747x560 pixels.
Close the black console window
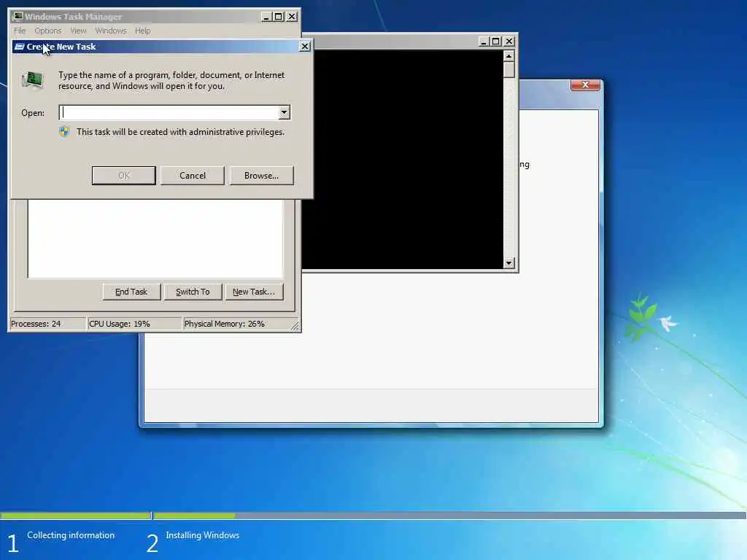pyautogui.click(x=508, y=42)
